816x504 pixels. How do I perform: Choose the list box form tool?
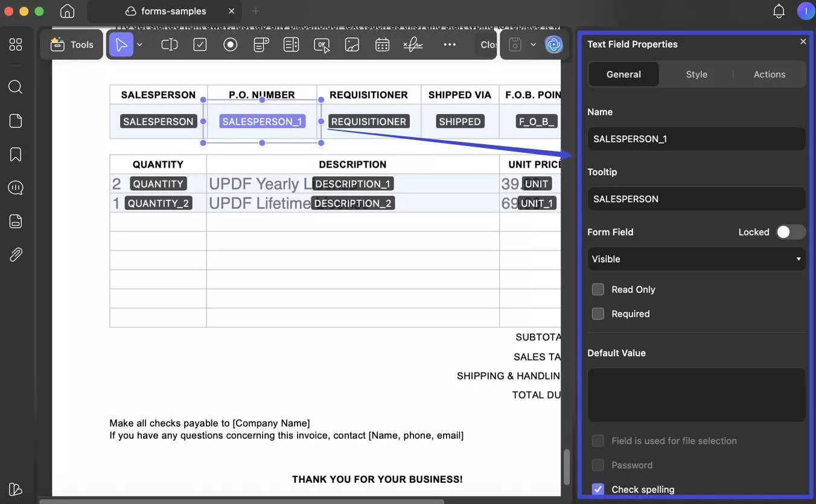291,45
